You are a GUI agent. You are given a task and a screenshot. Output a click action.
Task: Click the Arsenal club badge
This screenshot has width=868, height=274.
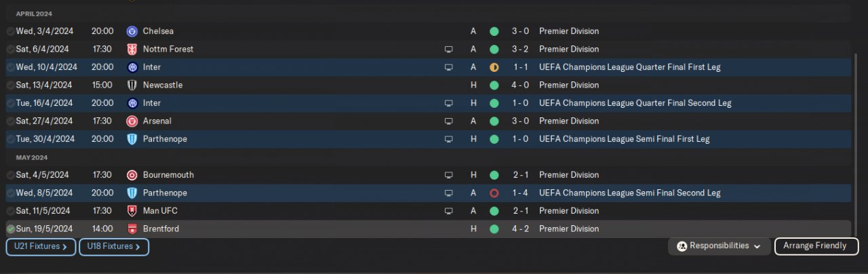tap(132, 121)
